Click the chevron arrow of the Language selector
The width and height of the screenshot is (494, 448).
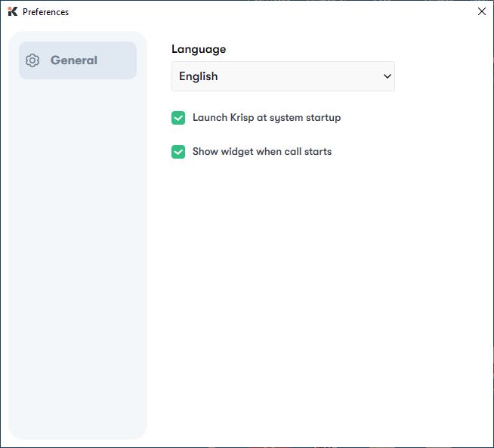[x=387, y=76]
